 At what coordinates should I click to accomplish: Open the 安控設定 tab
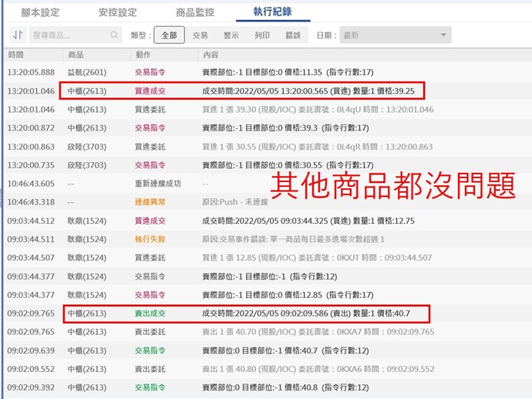pyautogui.click(x=117, y=12)
